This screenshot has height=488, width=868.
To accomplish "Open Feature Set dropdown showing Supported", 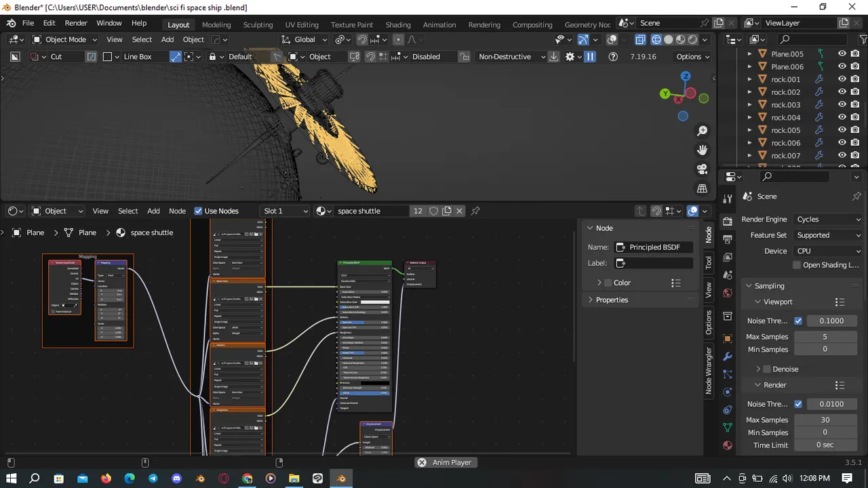I will coord(828,235).
